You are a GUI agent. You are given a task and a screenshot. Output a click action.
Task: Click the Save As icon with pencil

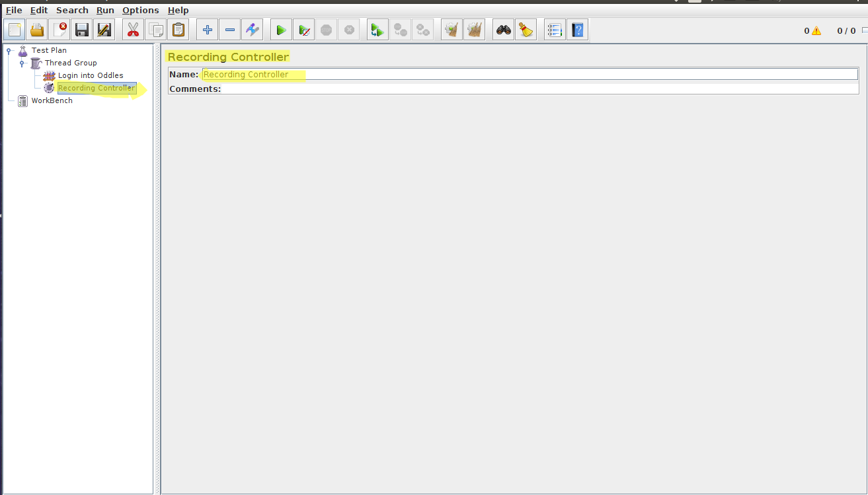(104, 30)
